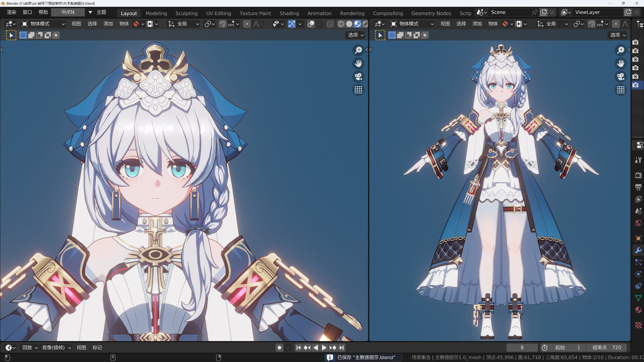
Task: Open Object Data green triangle tab
Action: (x=638, y=298)
